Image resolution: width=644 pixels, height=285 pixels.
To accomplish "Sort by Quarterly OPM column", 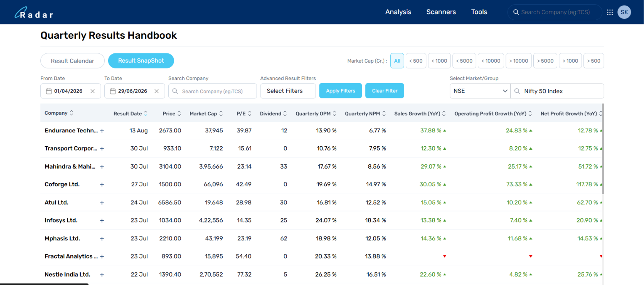I will coord(335,113).
